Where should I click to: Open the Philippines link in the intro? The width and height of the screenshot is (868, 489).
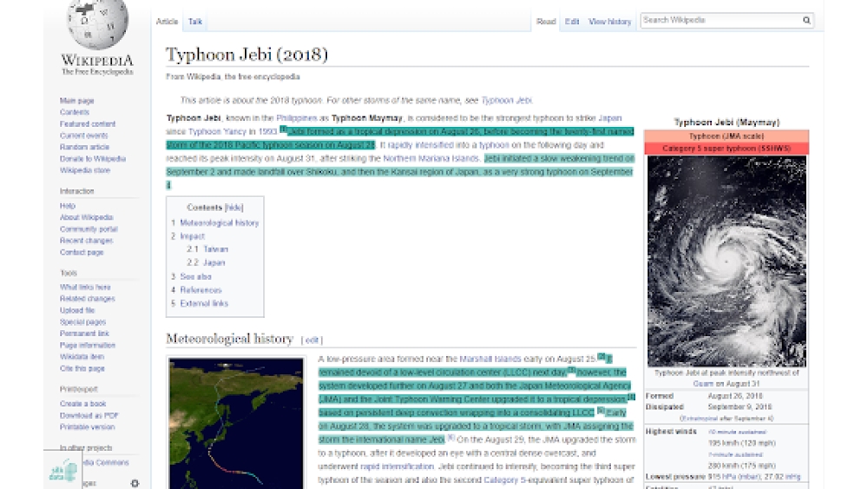click(x=296, y=118)
